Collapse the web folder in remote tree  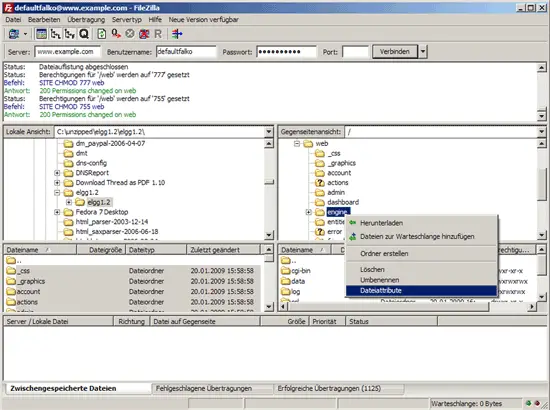pyautogui.click(x=297, y=143)
